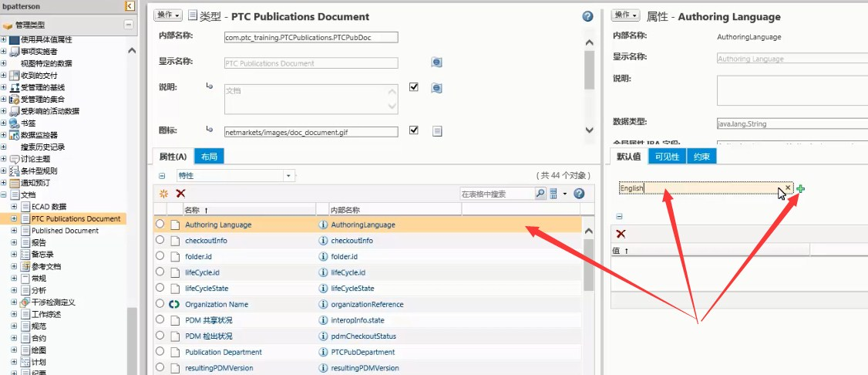Collapse the attributes table section toggle
This screenshot has width=868, height=375.
[162, 176]
